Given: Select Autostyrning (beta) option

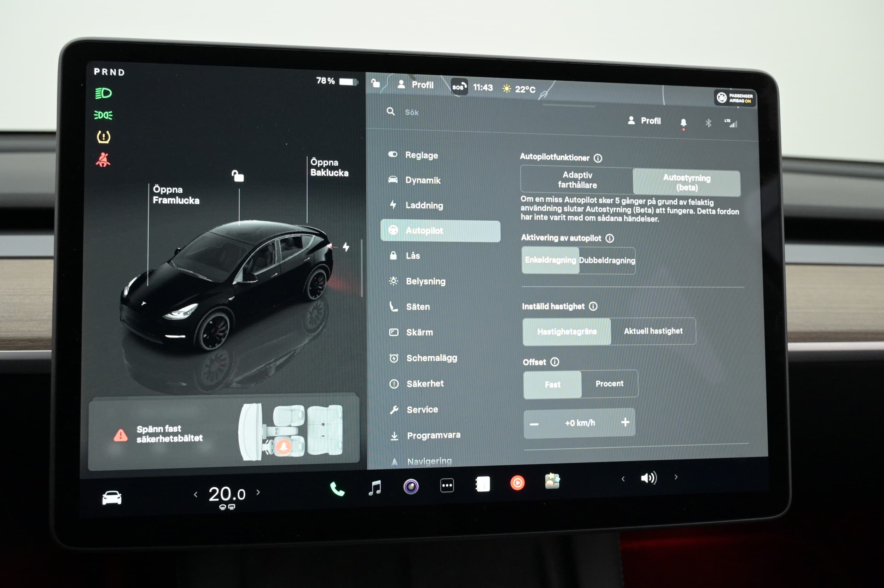Looking at the screenshot, I should tap(686, 183).
